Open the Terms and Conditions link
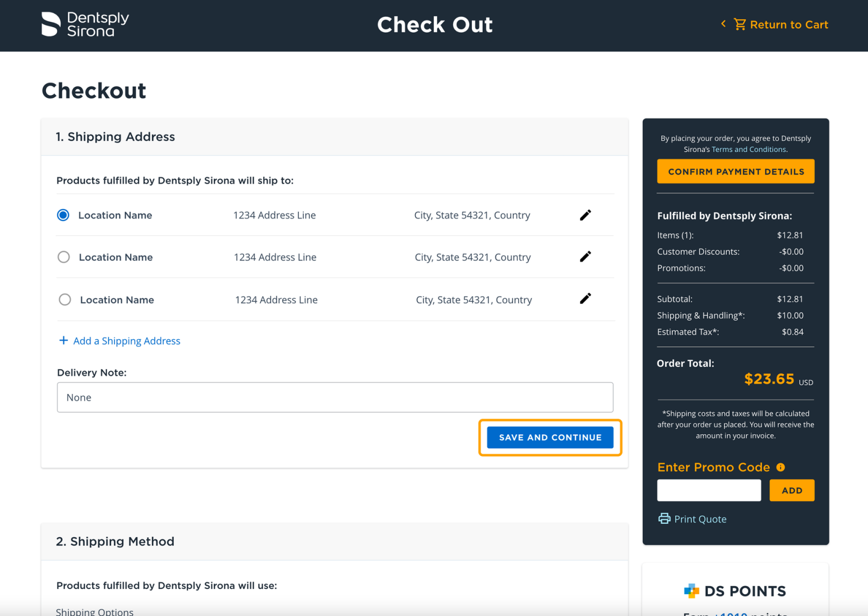 click(x=749, y=149)
